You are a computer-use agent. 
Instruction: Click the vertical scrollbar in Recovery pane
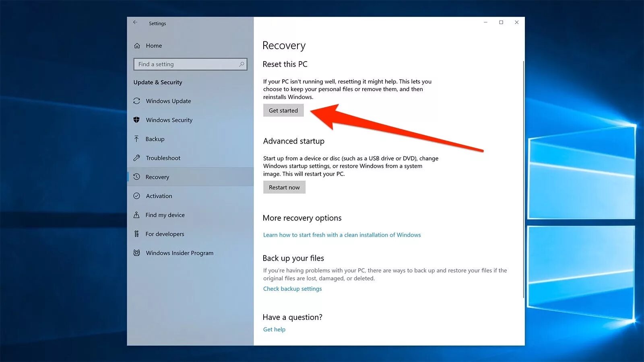point(523,179)
